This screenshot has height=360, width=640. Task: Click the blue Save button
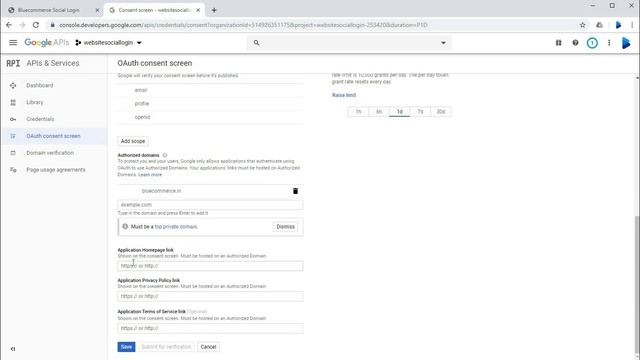coord(126,347)
